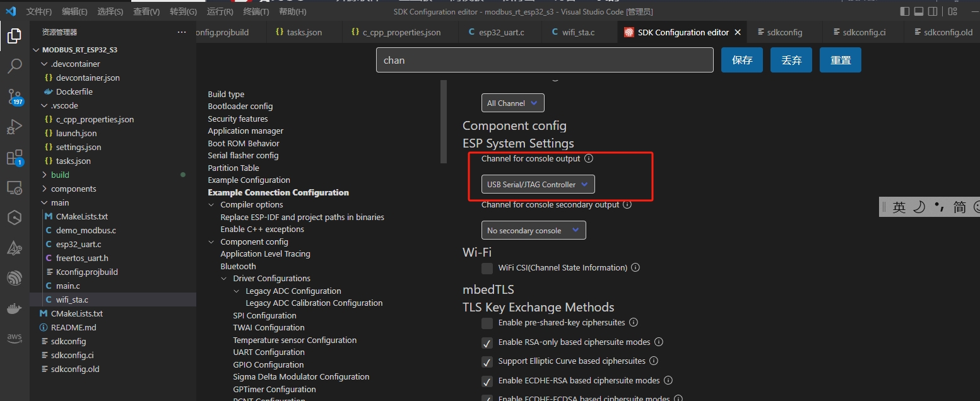The image size is (980, 401).
Task: Jump to Serial flasher config section
Action: click(243, 156)
